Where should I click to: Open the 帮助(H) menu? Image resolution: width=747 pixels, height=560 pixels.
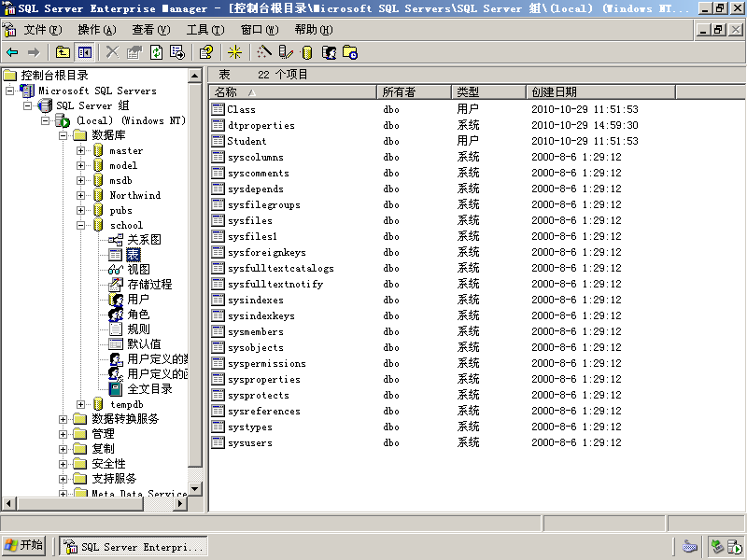pos(314,30)
